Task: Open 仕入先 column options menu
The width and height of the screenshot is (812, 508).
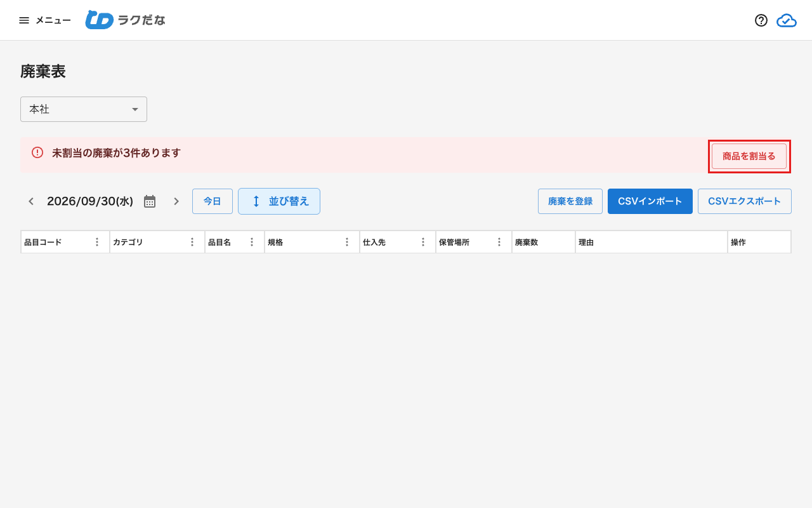Action: click(x=423, y=242)
